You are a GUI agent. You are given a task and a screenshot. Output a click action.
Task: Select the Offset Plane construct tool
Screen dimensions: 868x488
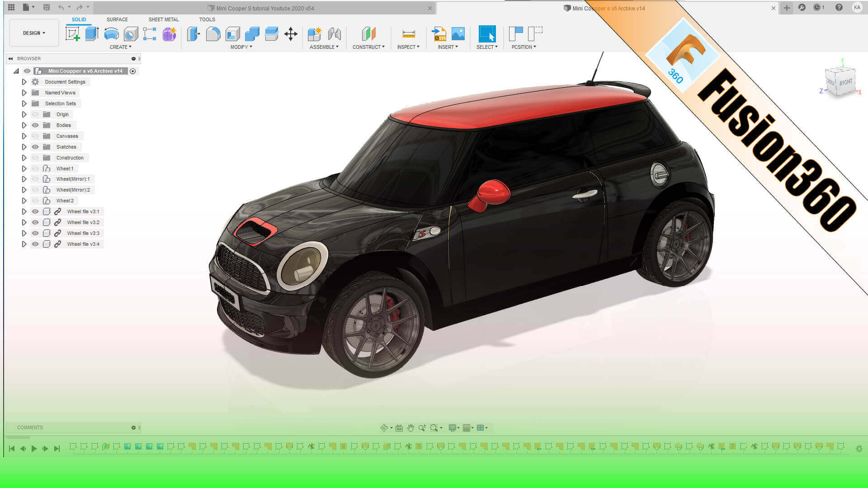368,34
